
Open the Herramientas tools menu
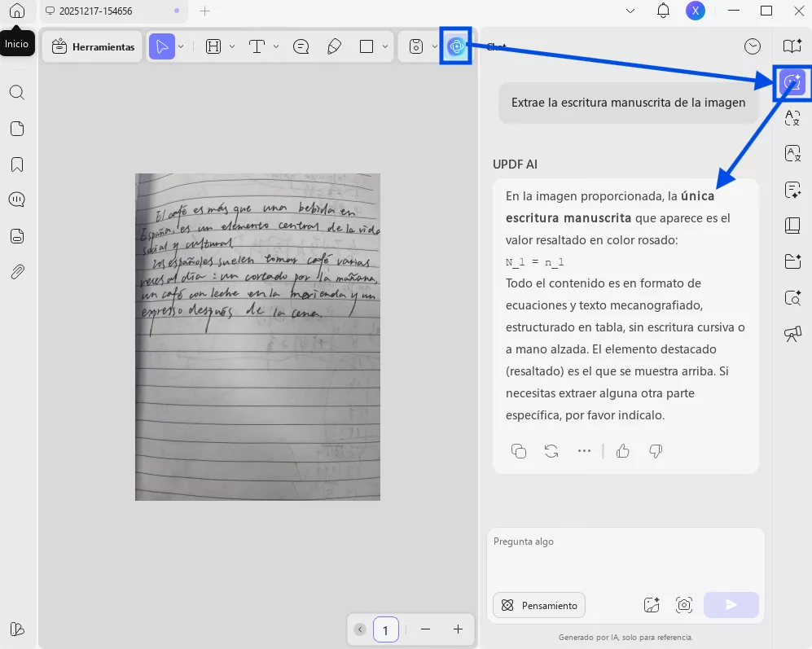93,46
